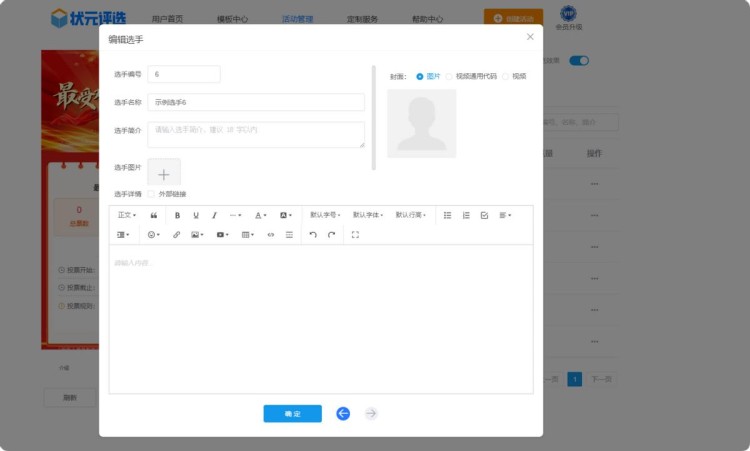Insert a hyperlink using the link icon
Viewport: 750px width, 451px height.
pyautogui.click(x=177, y=235)
